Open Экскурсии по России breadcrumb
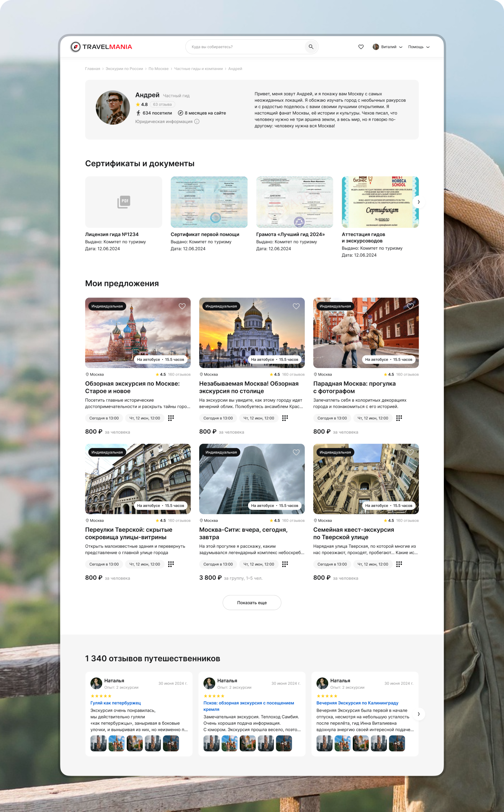Viewport: 504px width, 812px height. (124, 69)
